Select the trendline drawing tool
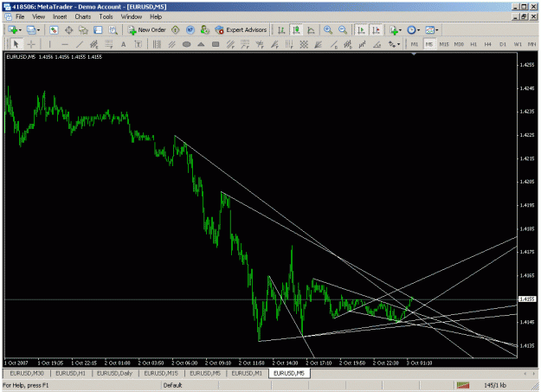This screenshot has width=541, height=392. [80, 44]
